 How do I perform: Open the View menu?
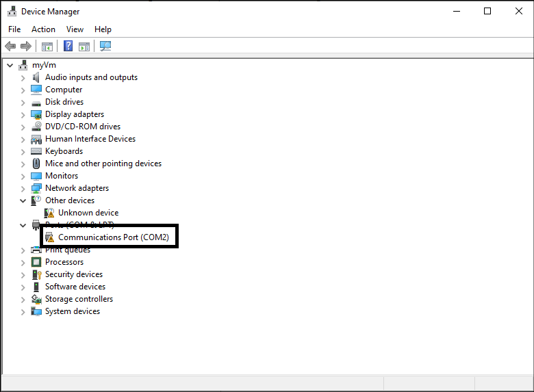coord(75,29)
